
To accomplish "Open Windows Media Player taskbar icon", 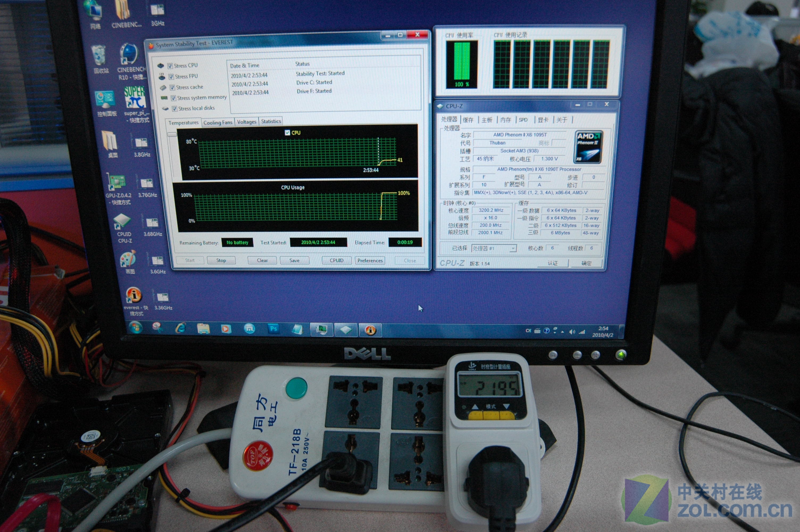I will click(226, 329).
